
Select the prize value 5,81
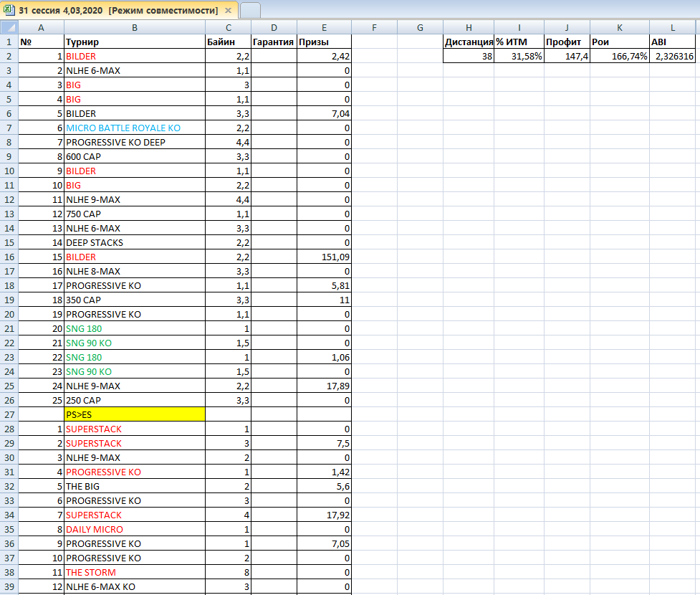[x=324, y=285]
